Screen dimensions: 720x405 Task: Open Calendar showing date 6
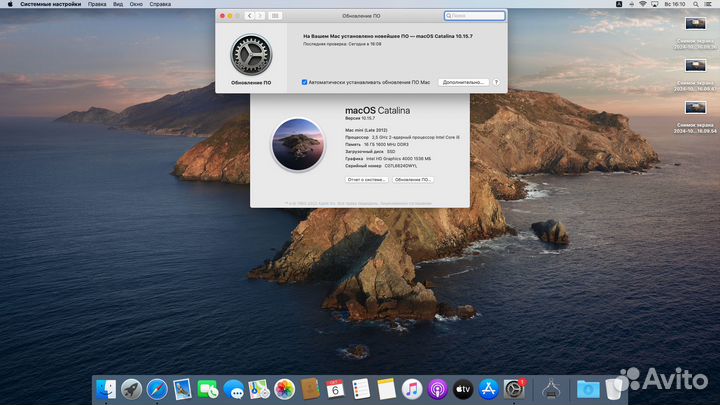point(335,390)
